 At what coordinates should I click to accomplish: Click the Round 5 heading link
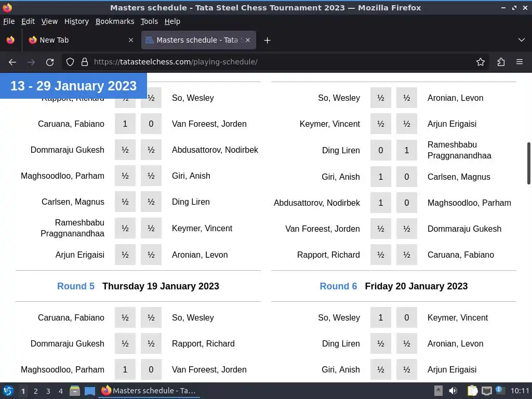[x=76, y=286]
